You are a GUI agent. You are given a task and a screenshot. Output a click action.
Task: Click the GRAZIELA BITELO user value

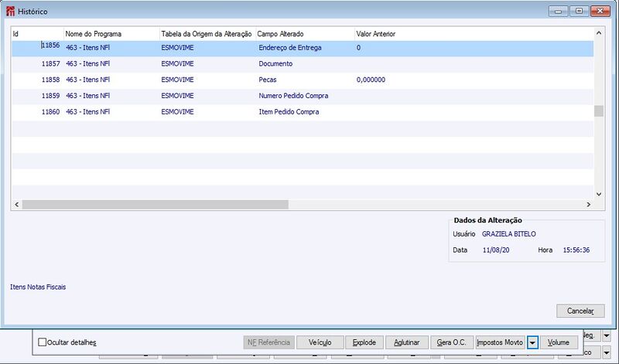pos(509,234)
